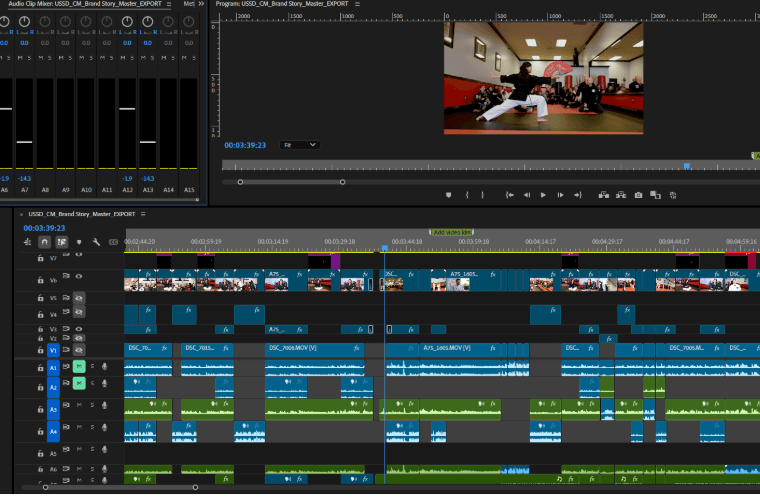Screen dimensions: 760x500
Task: Select the Audio Clip Mixer tab
Action: (x=85, y=4)
